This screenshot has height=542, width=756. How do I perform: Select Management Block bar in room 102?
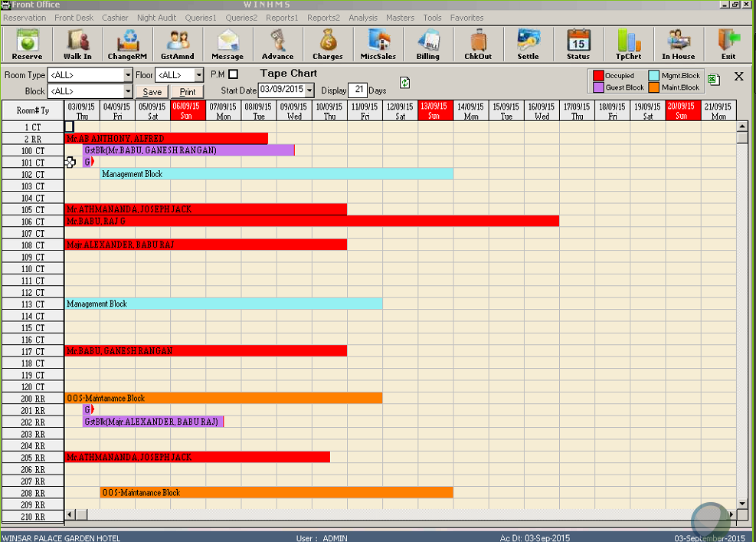pyautogui.click(x=276, y=174)
